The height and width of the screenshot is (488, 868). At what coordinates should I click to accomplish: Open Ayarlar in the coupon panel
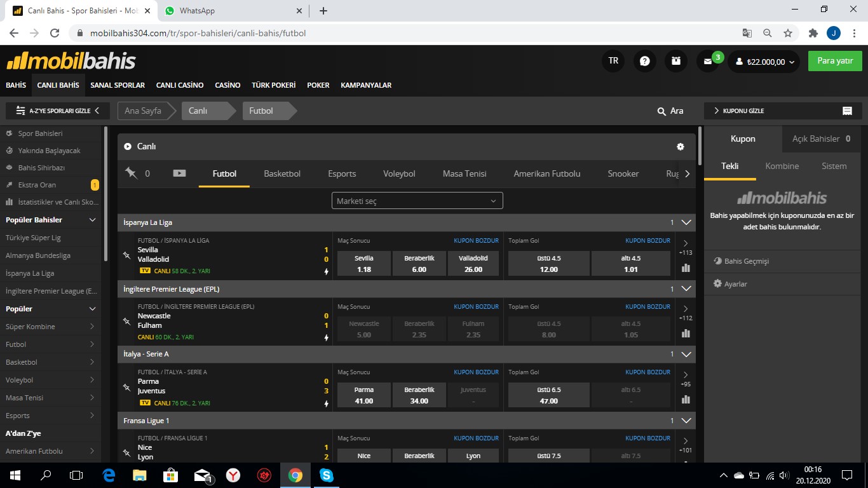click(x=736, y=284)
